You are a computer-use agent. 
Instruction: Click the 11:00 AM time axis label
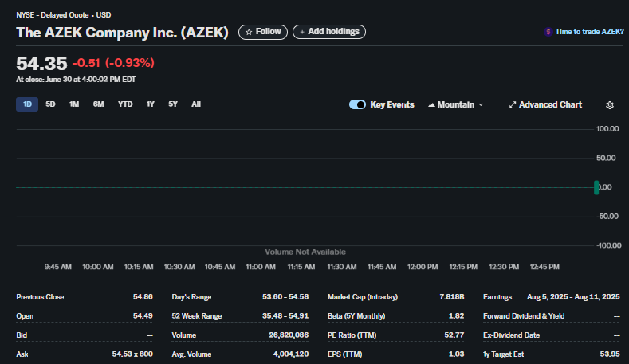point(261,267)
